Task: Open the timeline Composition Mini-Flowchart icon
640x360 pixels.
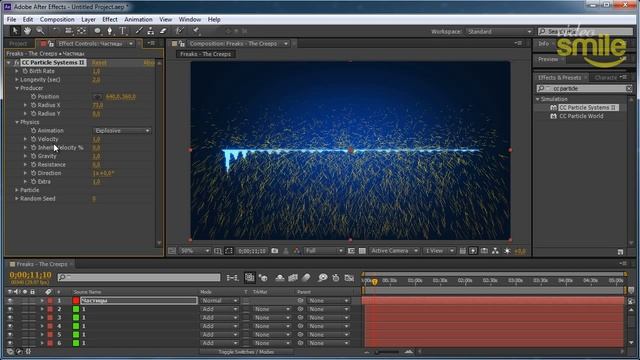Action: pyautogui.click(x=232, y=278)
